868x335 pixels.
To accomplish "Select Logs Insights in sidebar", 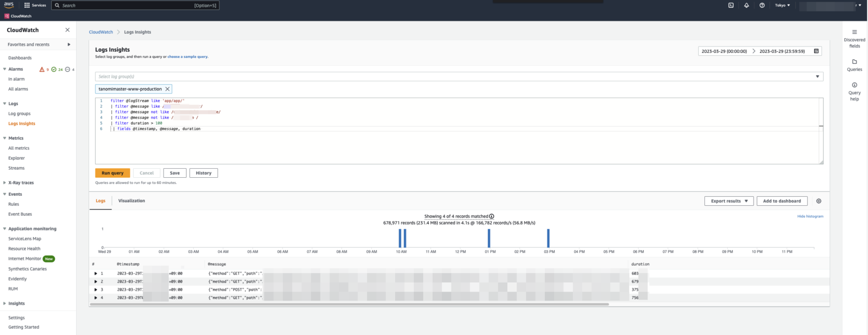I will (22, 124).
